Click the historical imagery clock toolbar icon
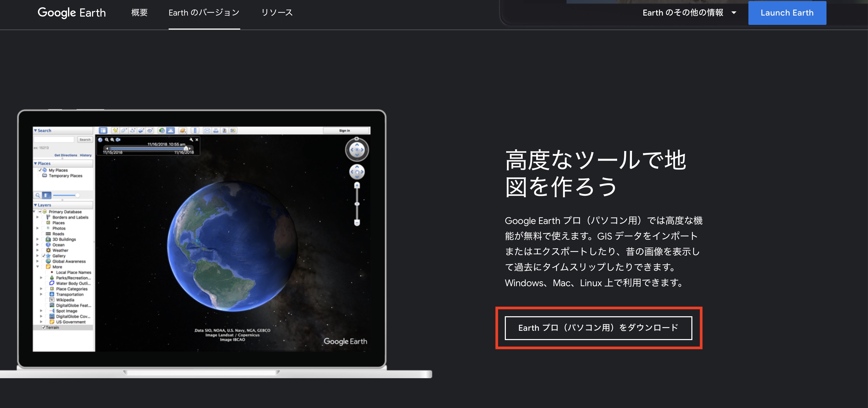Image resolution: width=868 pixels, height=408 pixels. click(x=162, y=130)
